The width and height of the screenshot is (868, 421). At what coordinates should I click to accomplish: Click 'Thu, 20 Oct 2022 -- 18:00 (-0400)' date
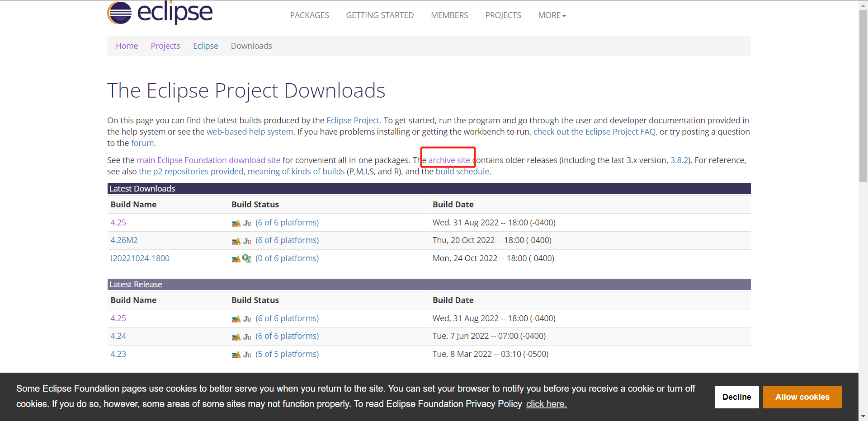(x=492, y=240)
